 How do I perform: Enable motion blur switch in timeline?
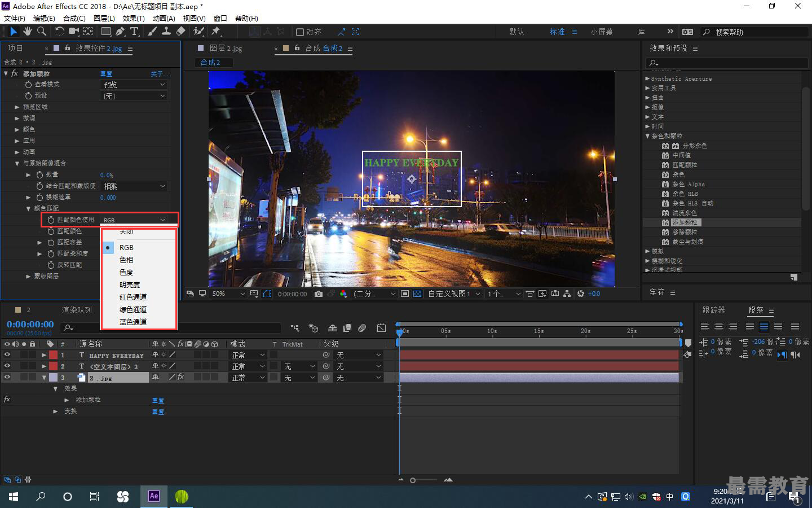pyautogui.click(x=362, y=328)
